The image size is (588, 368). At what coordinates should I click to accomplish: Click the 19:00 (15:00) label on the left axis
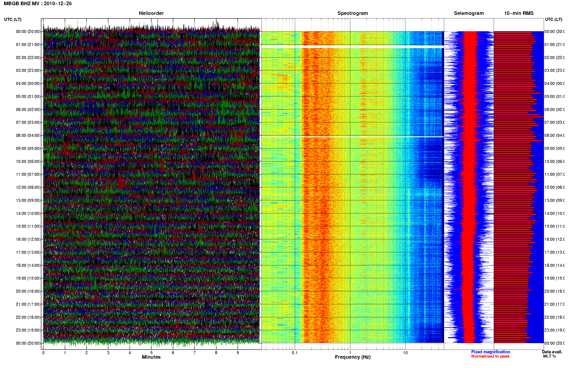click(28, 278)
